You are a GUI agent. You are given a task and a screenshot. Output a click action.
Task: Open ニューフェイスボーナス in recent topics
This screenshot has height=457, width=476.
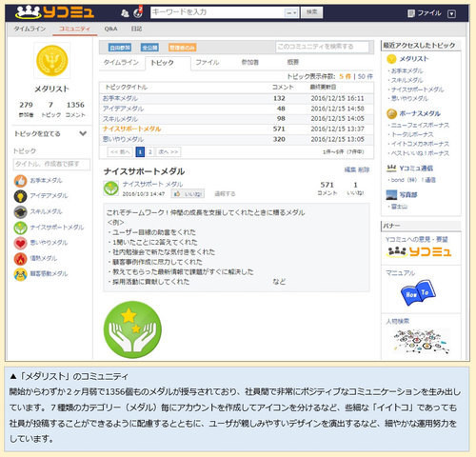pos(420,126)
